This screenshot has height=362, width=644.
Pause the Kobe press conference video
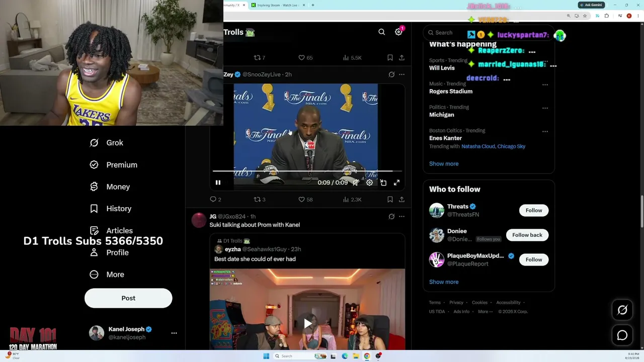click(218, 183)
